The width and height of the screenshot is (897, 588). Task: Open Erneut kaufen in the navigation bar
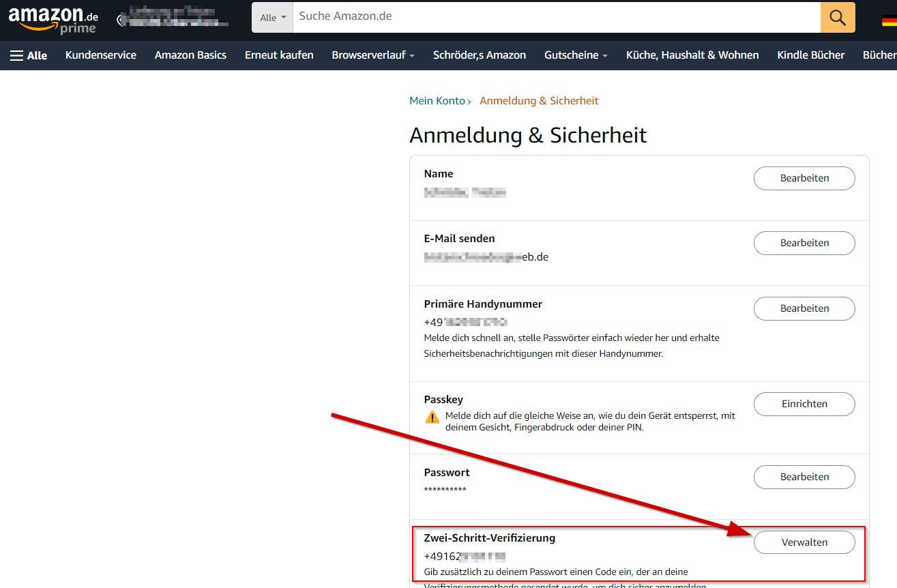click(x=279, y=55)
